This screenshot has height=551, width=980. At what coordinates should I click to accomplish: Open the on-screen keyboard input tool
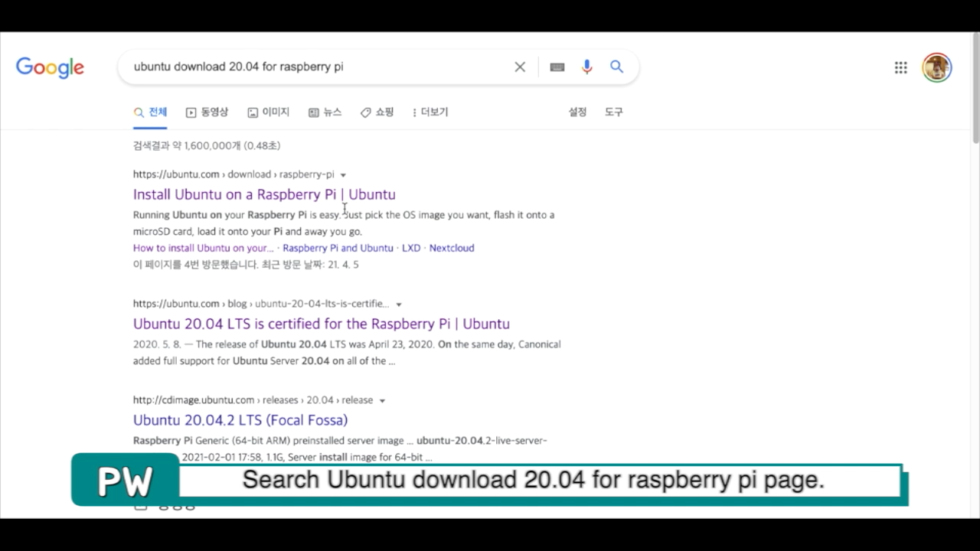click(557, 67)
